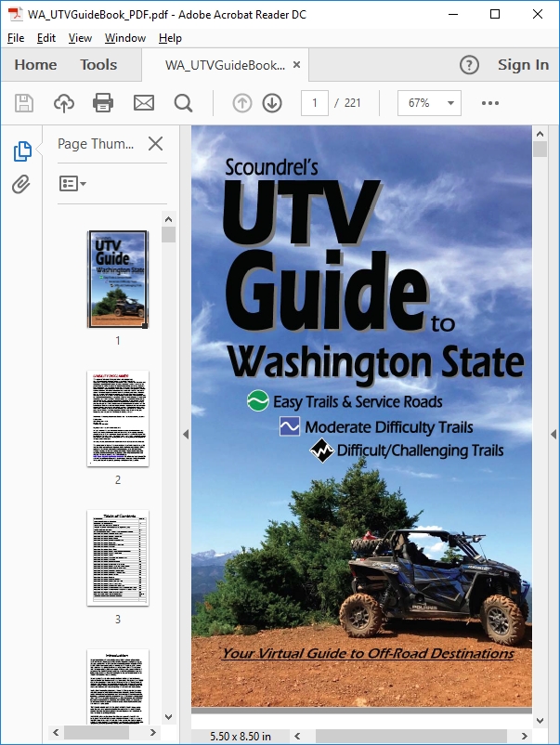Open the Help menu

click(170, 38)
